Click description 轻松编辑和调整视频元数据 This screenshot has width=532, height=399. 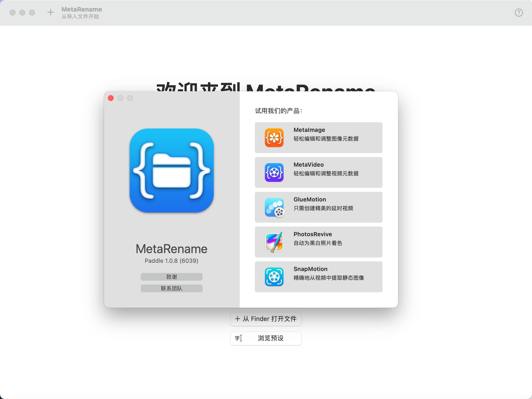coord(326,174)
